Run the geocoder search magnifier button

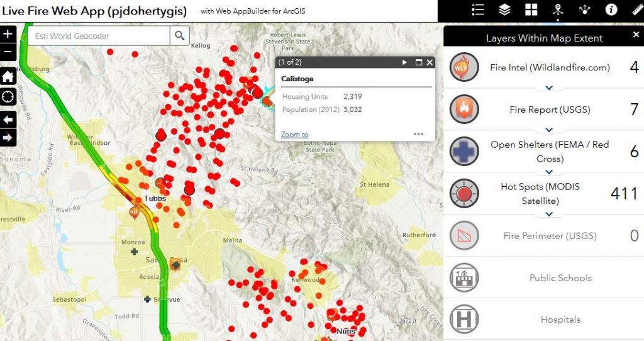179,36
